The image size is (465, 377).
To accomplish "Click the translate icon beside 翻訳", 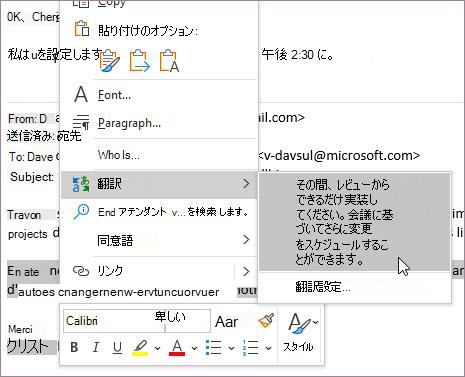I will tap(81, 184).
